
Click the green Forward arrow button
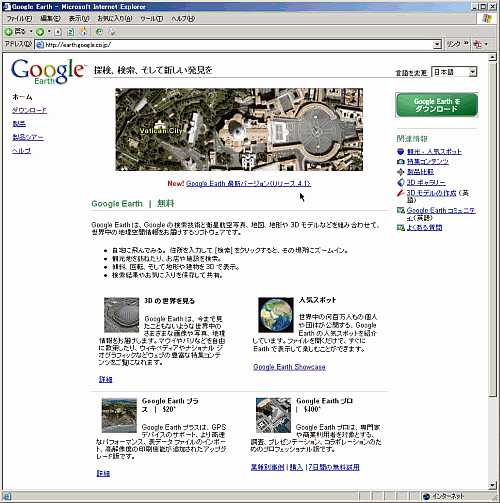(x=40, y=32)
